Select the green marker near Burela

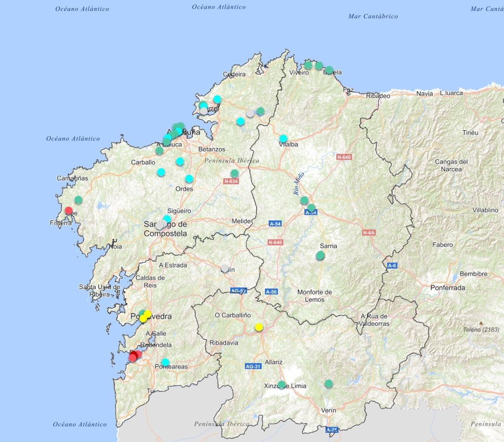pos(329,70)
